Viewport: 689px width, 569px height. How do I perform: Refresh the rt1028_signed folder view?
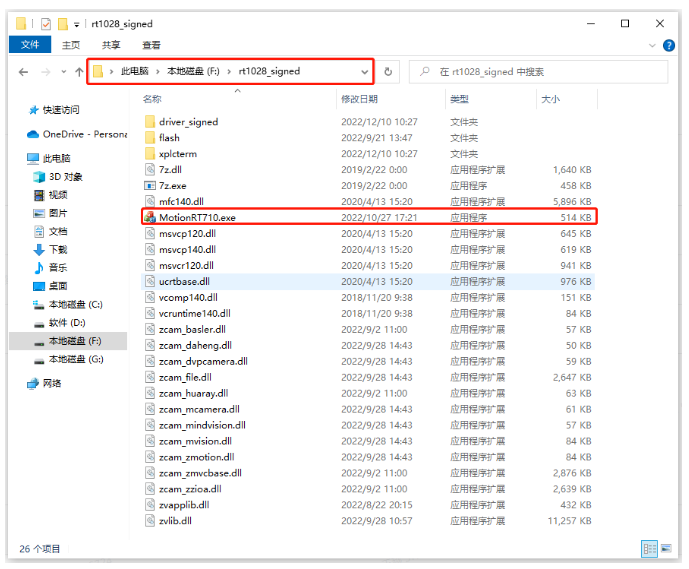coord(388,72)
